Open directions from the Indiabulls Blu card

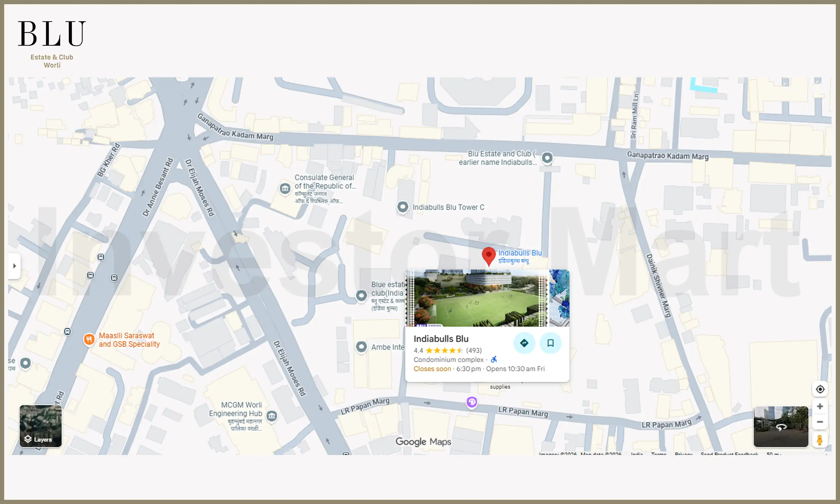pos(524,343)
